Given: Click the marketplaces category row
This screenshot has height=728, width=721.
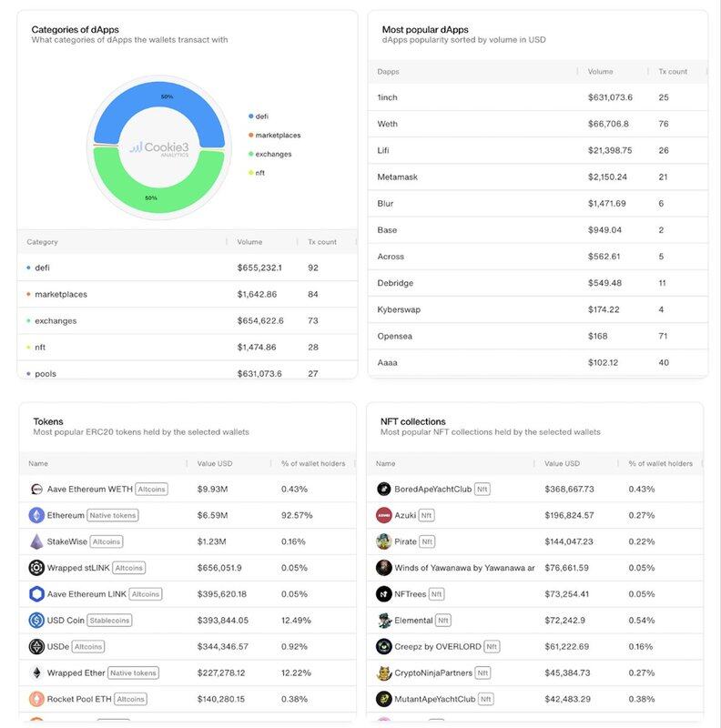Looking at the screenshot, I should click(188, 294).
